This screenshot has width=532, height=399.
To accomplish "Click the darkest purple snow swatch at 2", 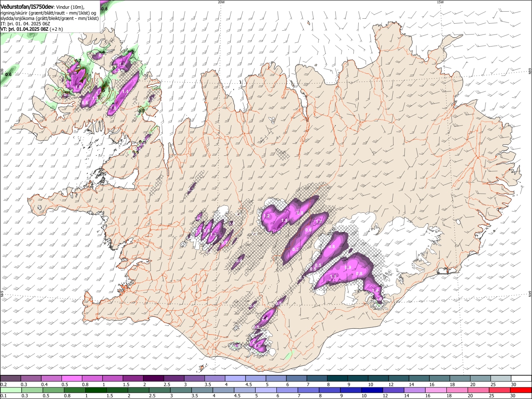I will (x=153, y=379).
